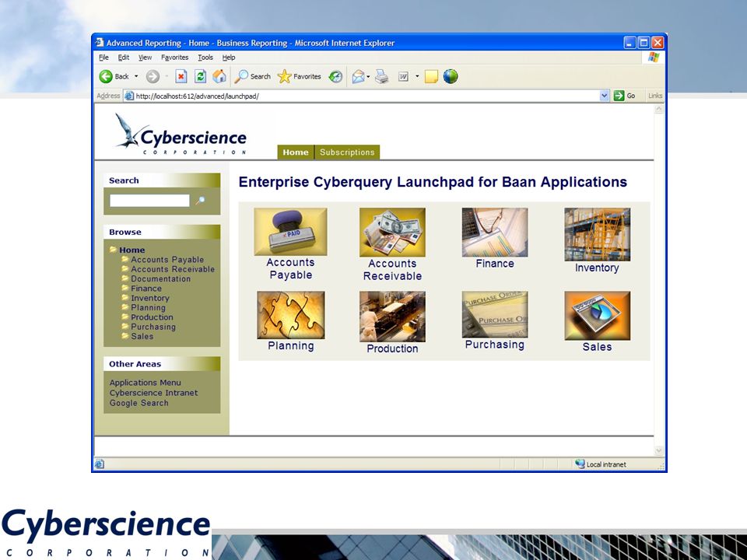747x560 pixels.
Task: Open the Sales pie chart image
Action: click(597, 316)
